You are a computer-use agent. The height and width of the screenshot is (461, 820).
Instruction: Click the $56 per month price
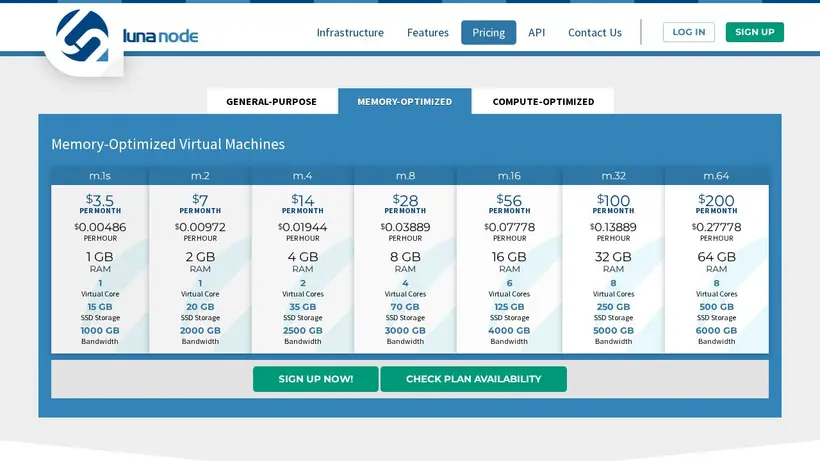509,203
